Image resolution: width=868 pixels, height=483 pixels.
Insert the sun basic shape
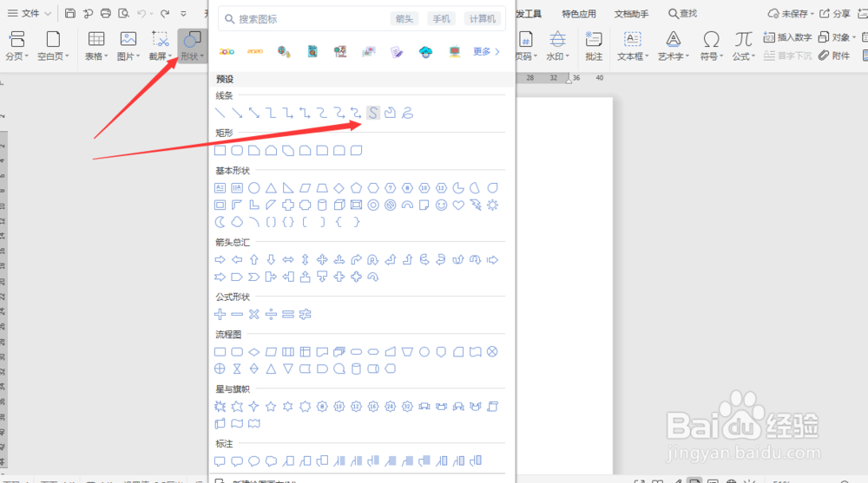(x=492, y=206)
